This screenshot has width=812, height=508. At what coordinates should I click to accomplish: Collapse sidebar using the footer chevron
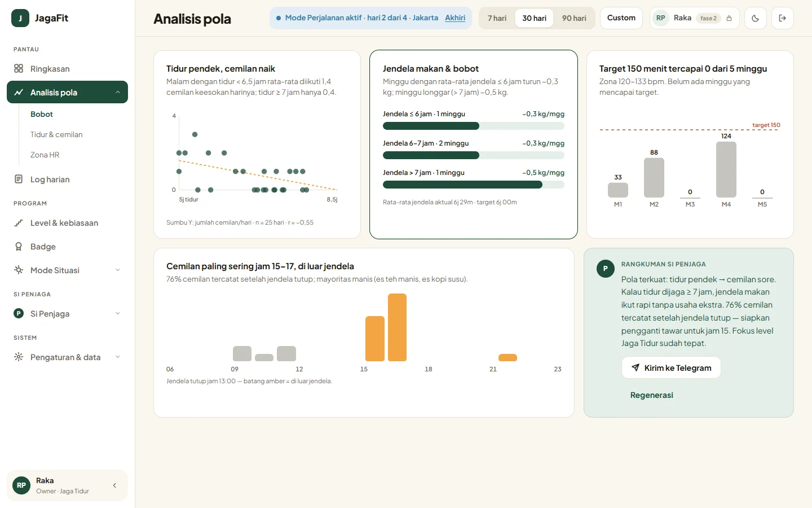coord(114,485)
